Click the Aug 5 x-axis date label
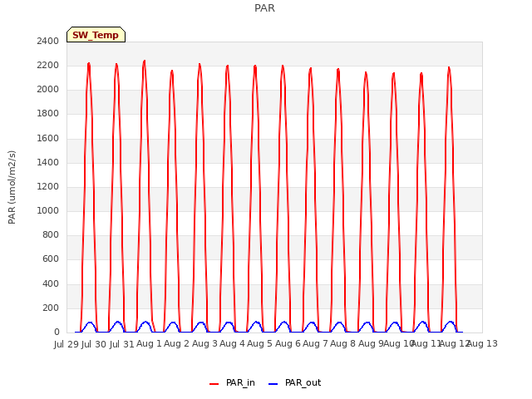The height and width of the screenshot is (399, 532). 259,343
